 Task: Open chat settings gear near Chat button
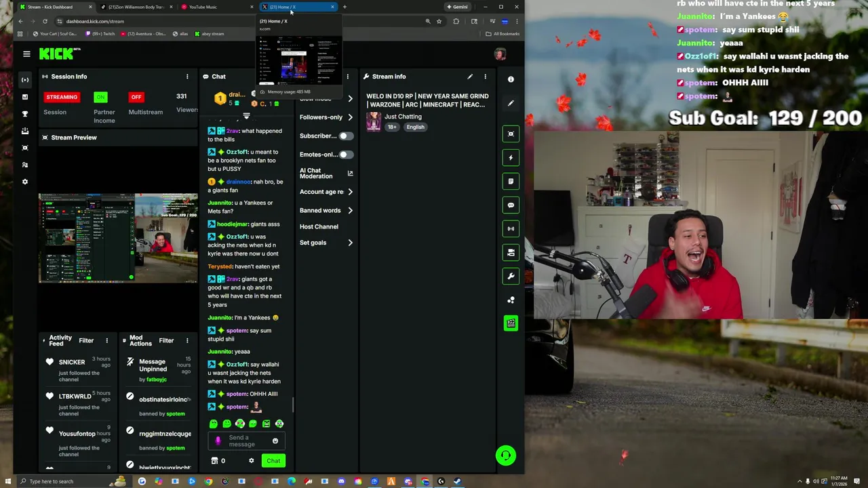point(251,461)
